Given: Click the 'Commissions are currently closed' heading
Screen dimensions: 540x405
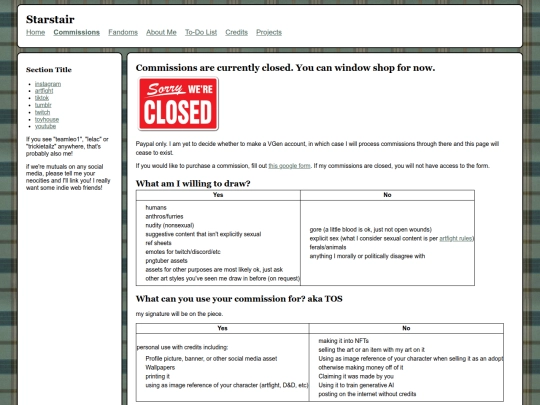Looking at the screenshot, I should coord(285,68).
